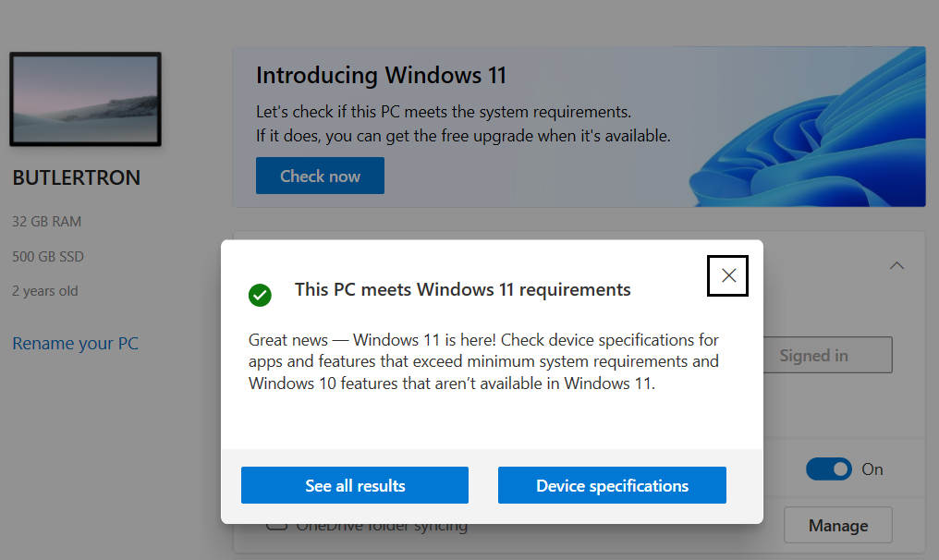Image resolution: width=939 pixels, height=560 pixels.
Task: Turn off the On toggle switch
Action: click(829, 469)
